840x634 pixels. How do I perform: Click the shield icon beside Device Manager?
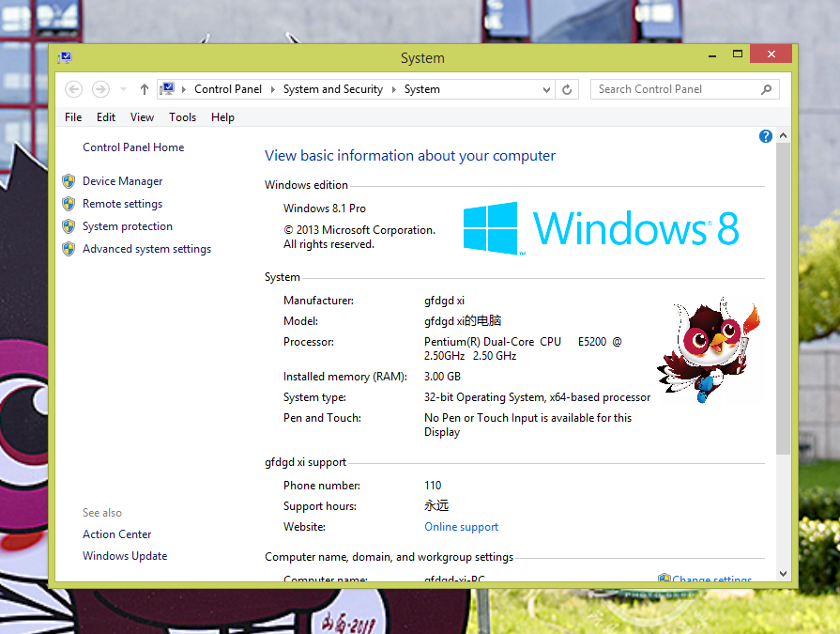pos(68,180)
